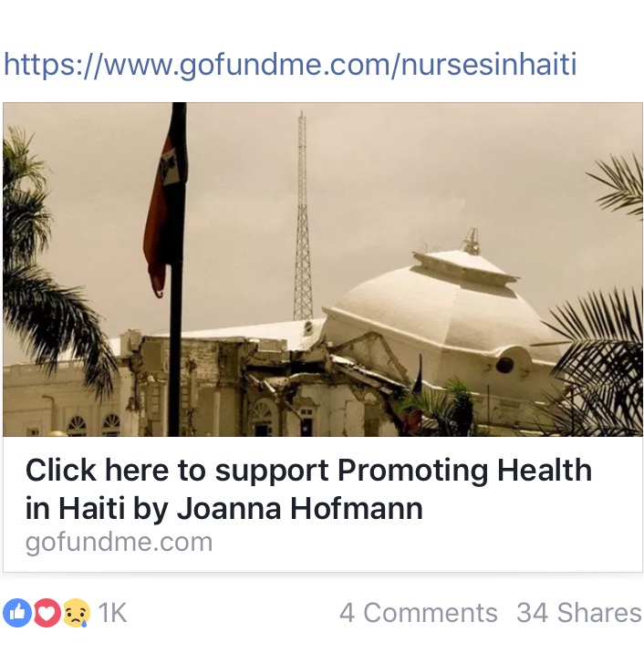Click the blue thumbs-up Like reaction icon

(x=17, y=613)
